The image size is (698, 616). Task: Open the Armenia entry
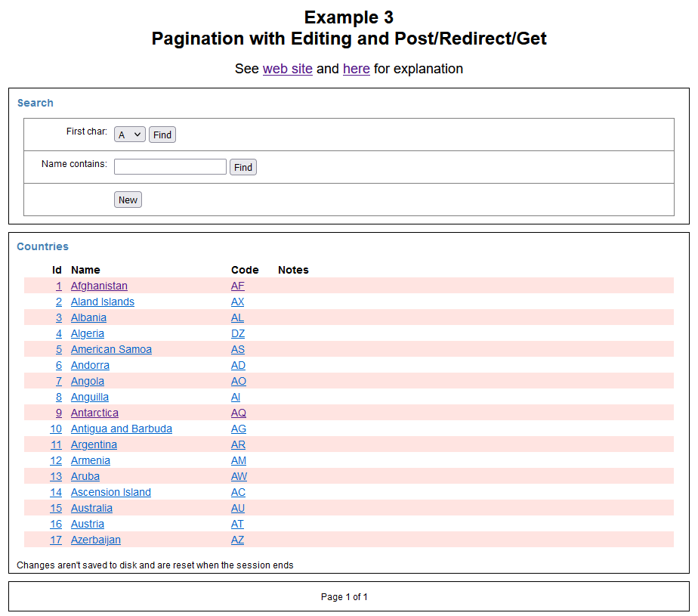pyautogui.click(x=91, y=460)
